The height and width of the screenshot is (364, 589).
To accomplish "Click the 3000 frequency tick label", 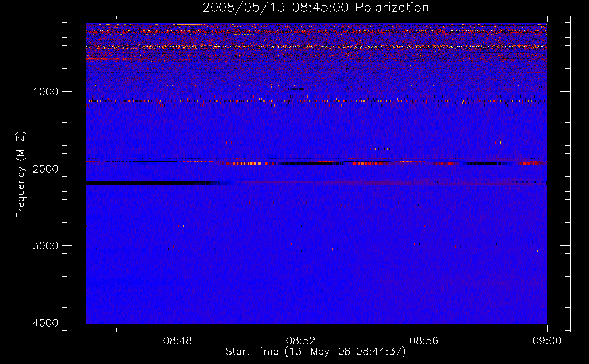I will coord(46,246).
